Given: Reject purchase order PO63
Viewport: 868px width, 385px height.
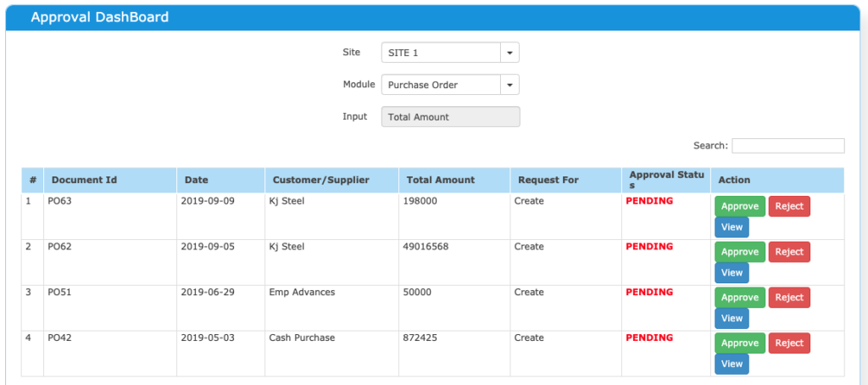Looking at the screenshot, I should (789, 206).
